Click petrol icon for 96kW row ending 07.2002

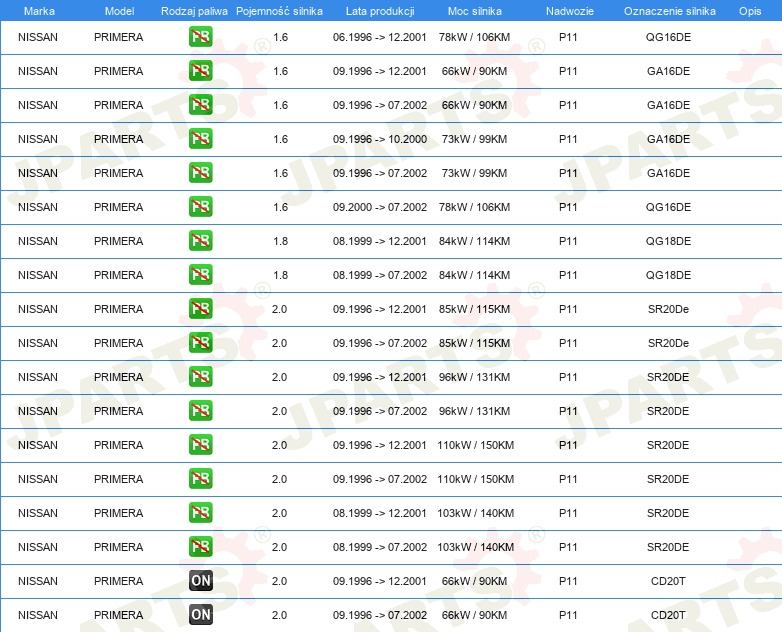click(200, 411)
